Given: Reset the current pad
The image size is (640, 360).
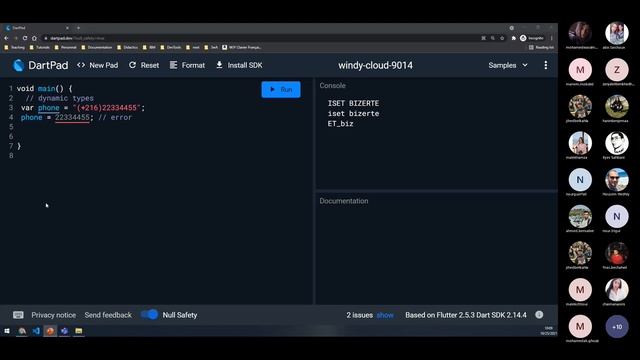Looking at the screenshot, I should coord(144,65).
